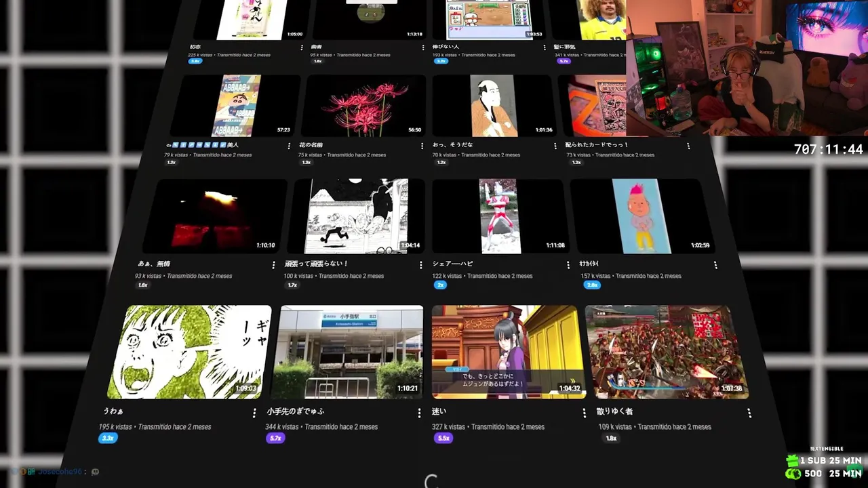The image size is (868, 488).
Task: Play the train station thumbnail lasting 1:10:21
Action: pyautogui.click(x=347, y=352)
